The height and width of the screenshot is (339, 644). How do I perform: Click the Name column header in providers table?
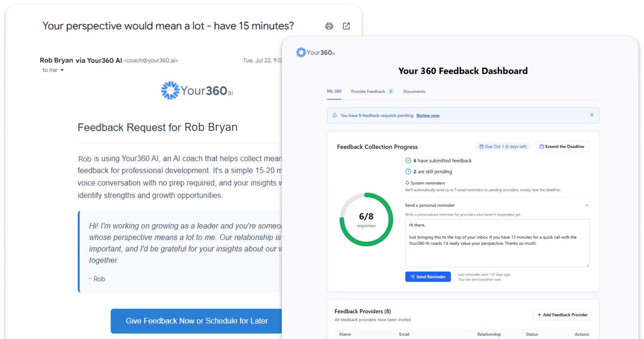point(345,334)
